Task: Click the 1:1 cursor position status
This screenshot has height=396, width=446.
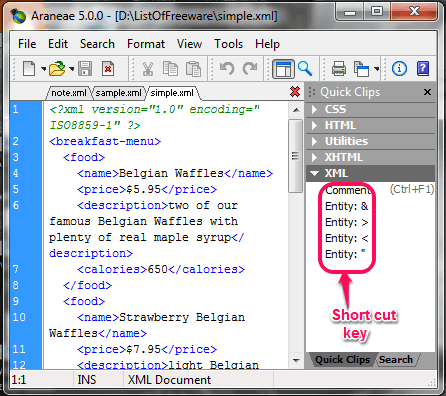Action: [19, 380]
